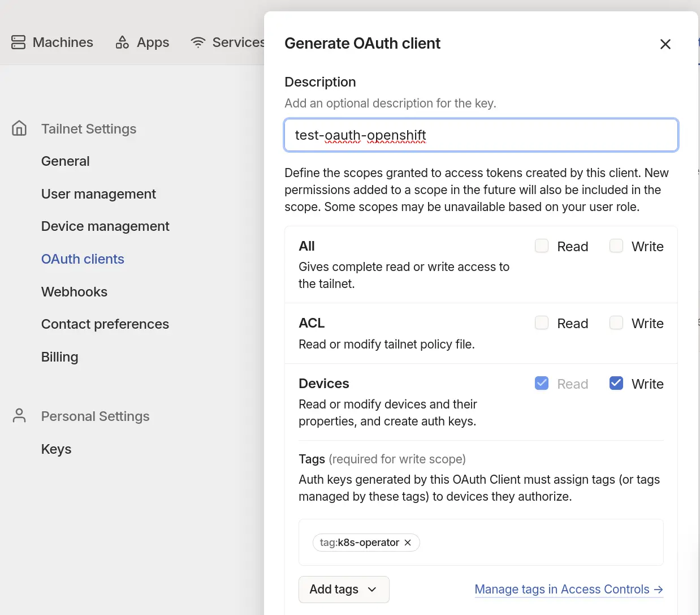Remove the tag:k8s-operator tag
700x615 pixels.
(408, 543)
